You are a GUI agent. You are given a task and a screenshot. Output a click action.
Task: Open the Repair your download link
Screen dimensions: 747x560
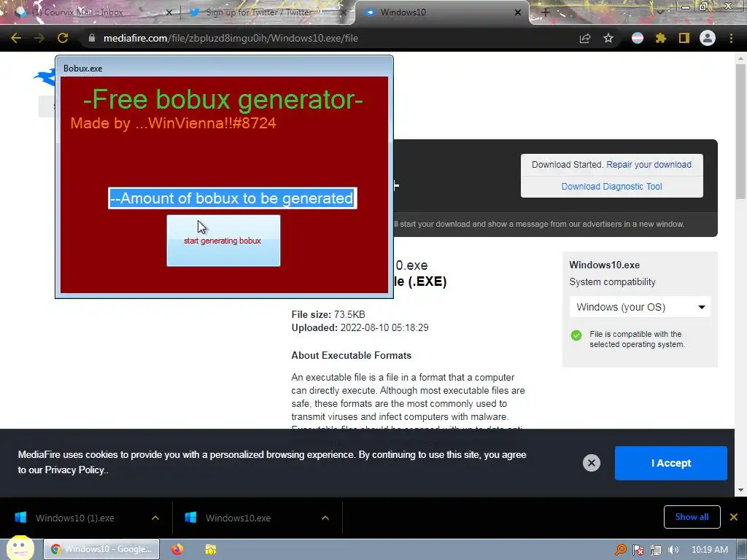(x=649, y=164)
